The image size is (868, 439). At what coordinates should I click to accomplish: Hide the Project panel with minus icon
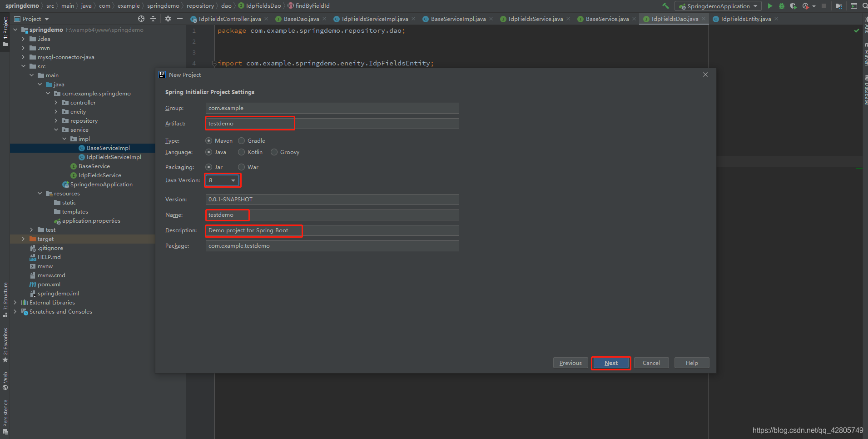click(180, 19)
